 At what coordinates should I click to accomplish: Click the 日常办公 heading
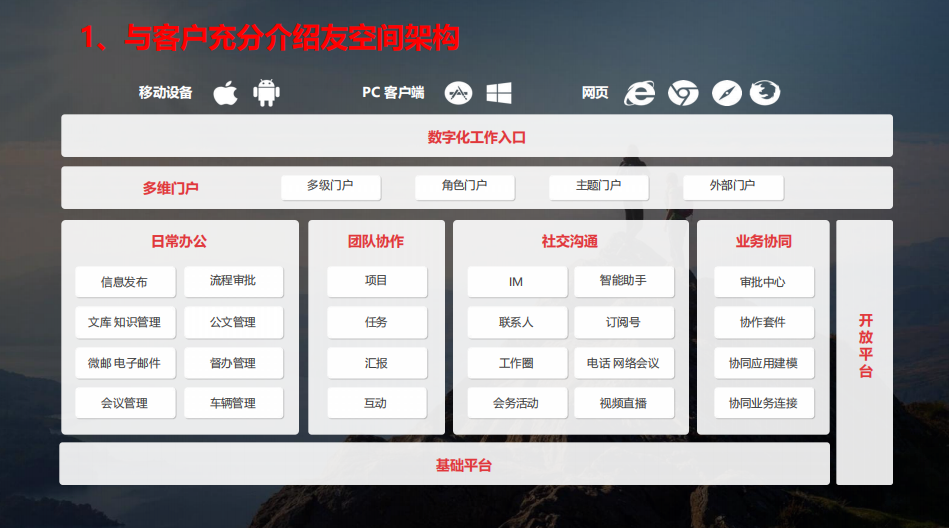click(x=179, y=242)
